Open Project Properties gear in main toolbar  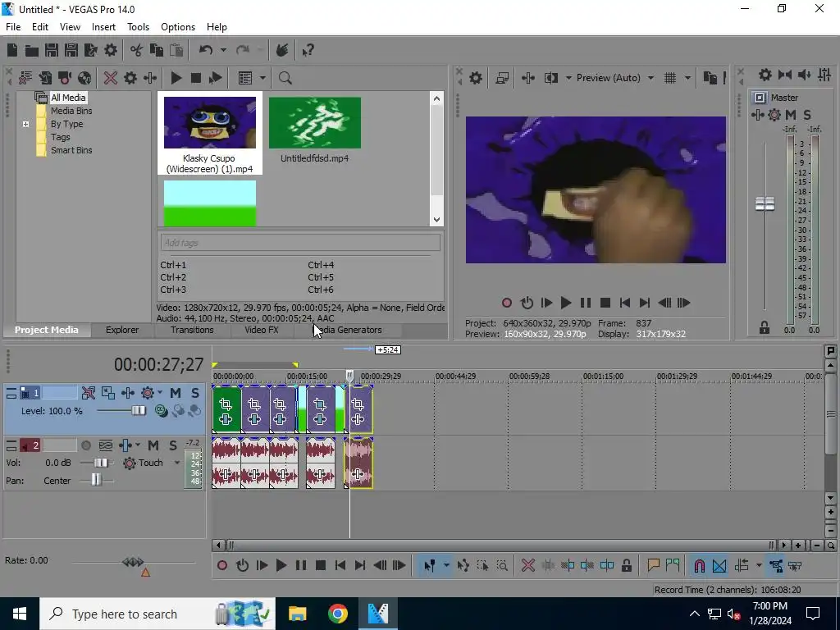tap(111, 50)
